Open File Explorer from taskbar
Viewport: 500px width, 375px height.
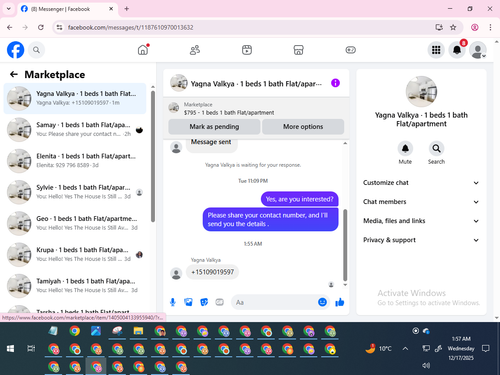[138, 331]
